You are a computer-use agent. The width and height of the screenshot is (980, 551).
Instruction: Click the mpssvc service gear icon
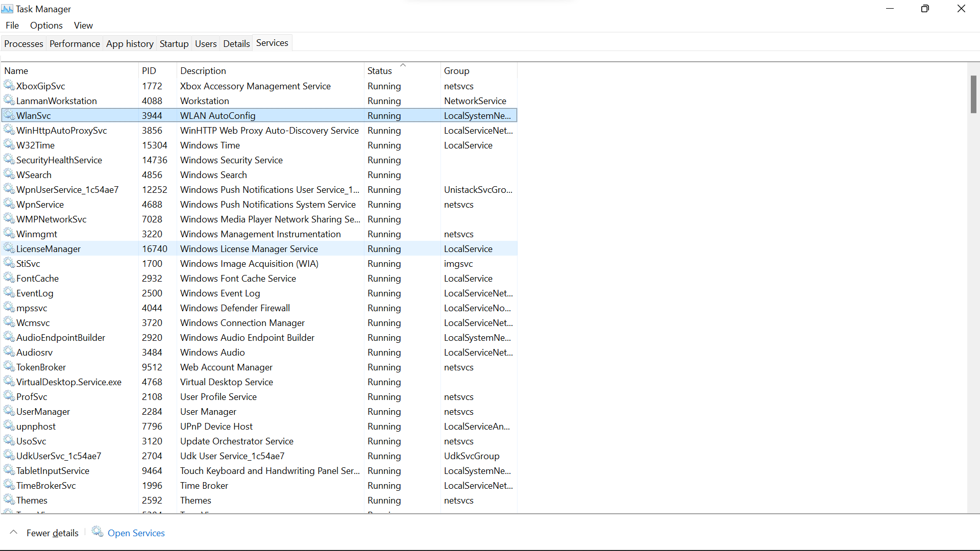pyautogui.click(x=9, y=308)
